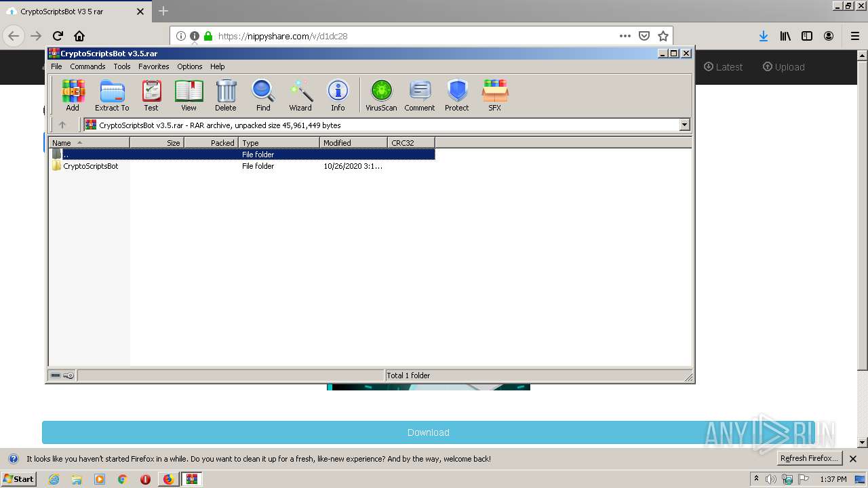This screenshot has height=488, width=868.
Task: Open the Windows Start menu
Action: point(19,479)
